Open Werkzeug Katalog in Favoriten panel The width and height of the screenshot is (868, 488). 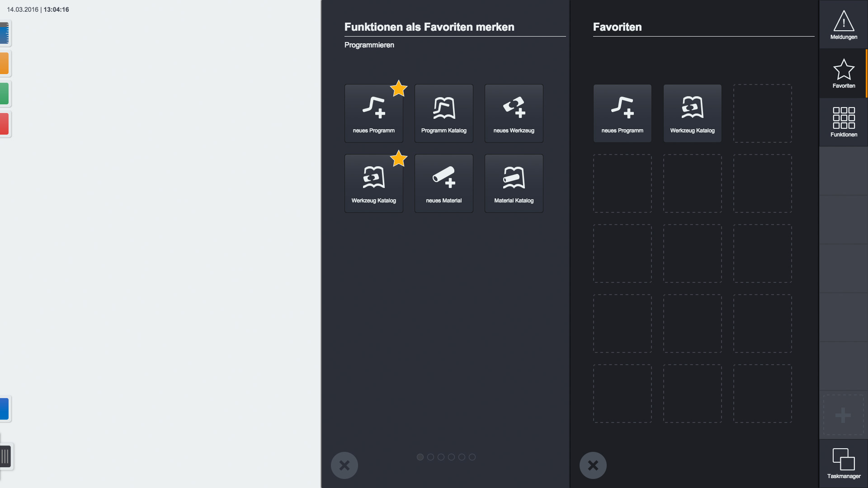point(692,113)
